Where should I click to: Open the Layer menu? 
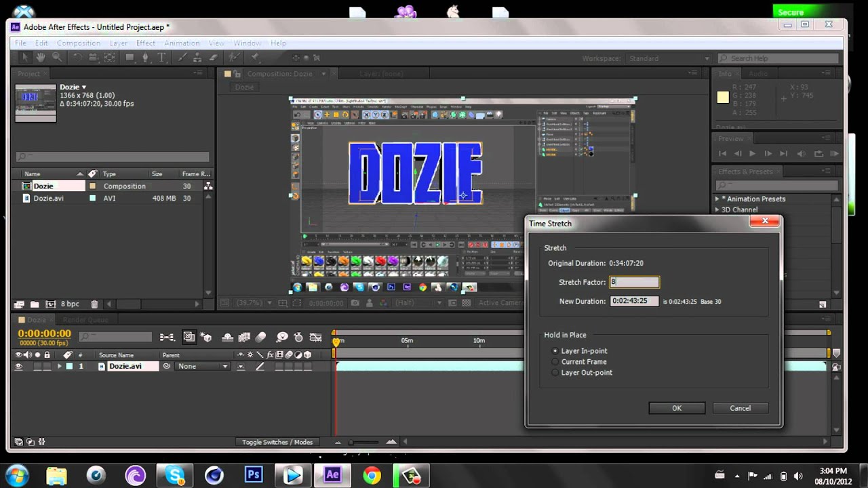coord(119,43)
